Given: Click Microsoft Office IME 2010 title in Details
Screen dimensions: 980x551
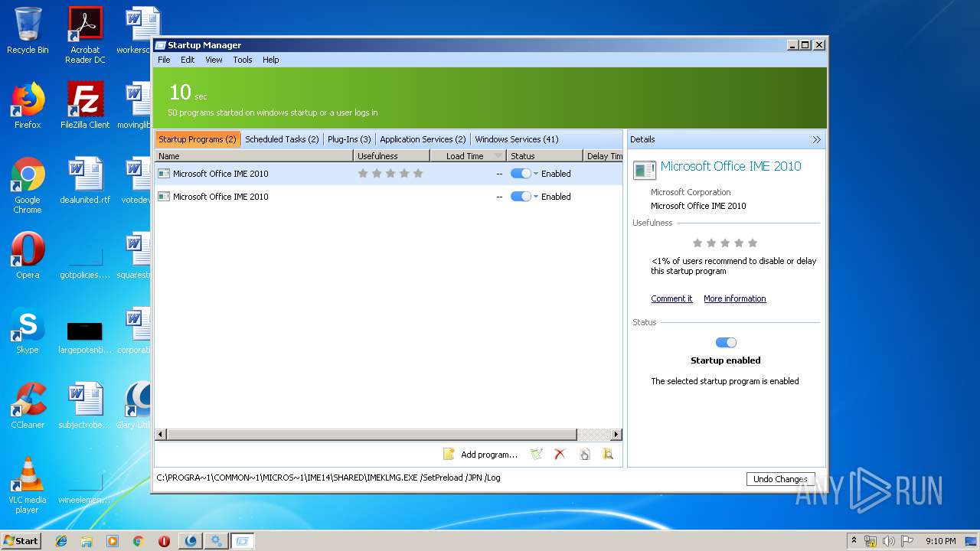Looking at the screenshot, I should [731, 166].
